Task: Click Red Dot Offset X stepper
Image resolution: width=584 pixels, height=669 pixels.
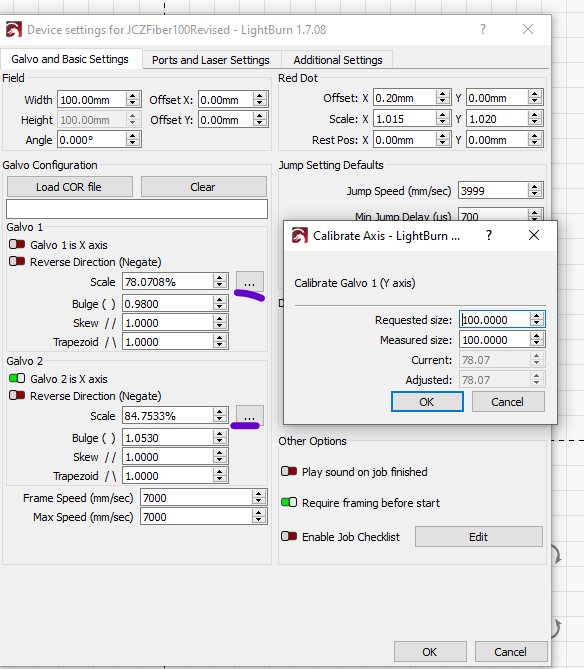Action: (443, 98)
